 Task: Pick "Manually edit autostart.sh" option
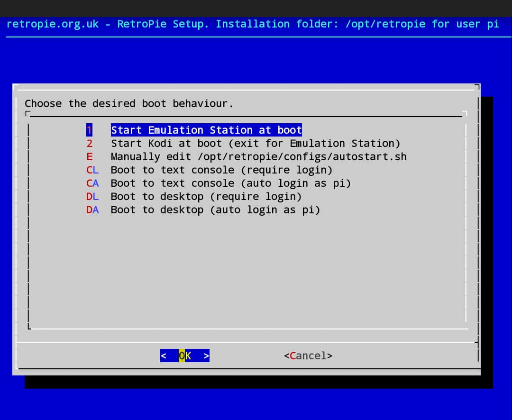coord(258,156)
